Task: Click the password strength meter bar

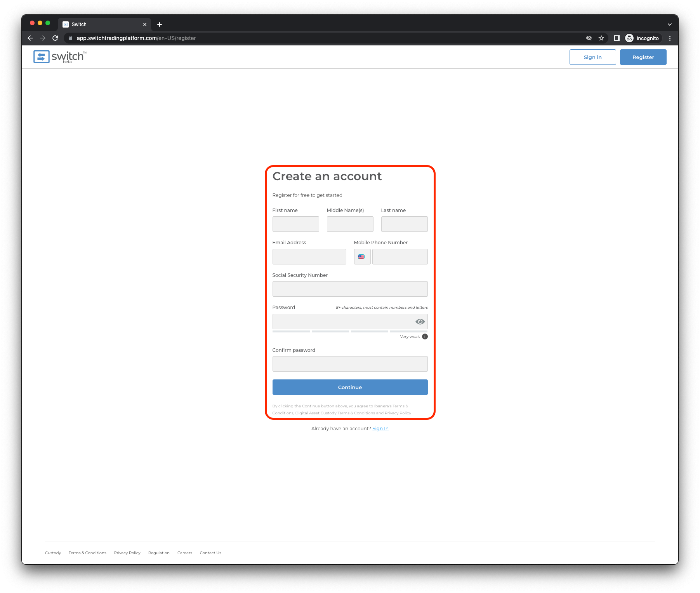Action: point(350,331)
